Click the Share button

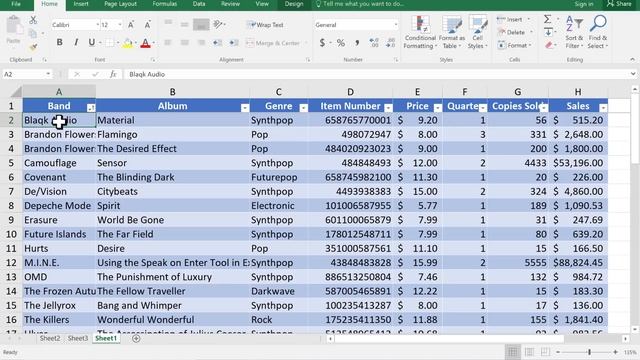[x=619, y=4]
